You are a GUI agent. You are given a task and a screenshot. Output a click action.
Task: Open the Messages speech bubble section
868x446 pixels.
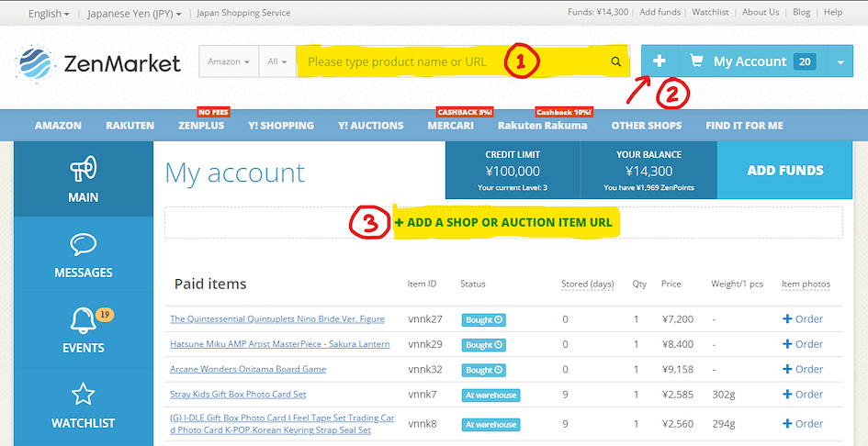(x=83, y=254)
